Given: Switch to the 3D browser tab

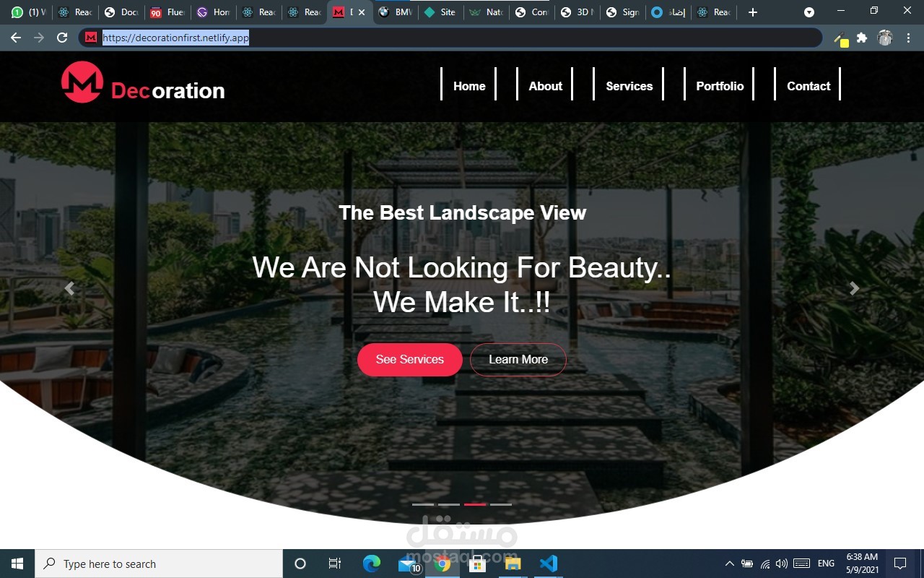Looking at the screenshot, I should 578,12.
